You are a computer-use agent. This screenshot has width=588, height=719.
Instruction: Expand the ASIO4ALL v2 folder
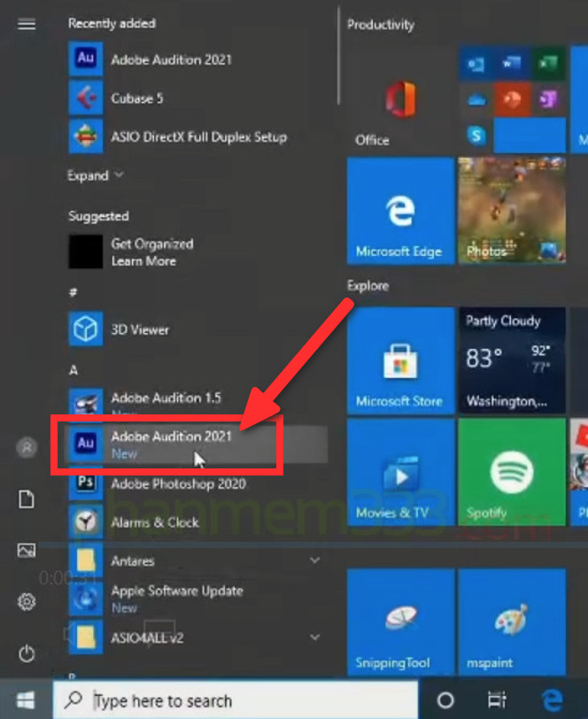314,636
